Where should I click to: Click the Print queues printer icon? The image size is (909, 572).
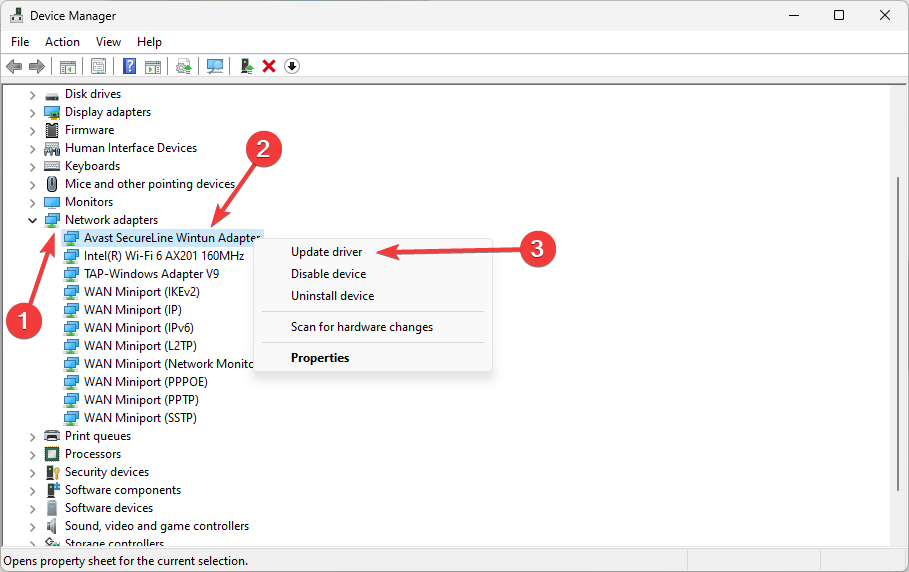pos(52,436)
